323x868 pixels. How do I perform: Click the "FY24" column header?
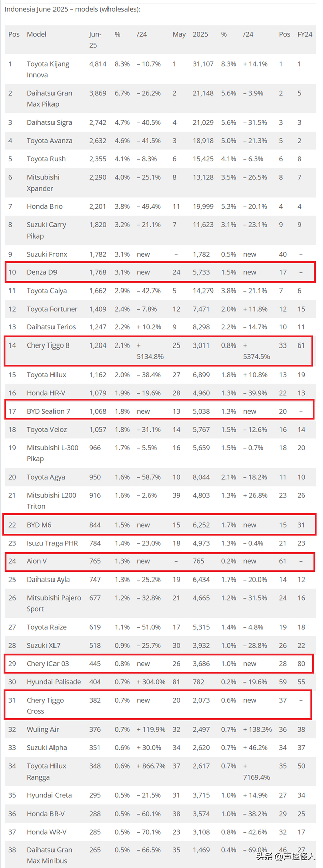point(305,34)
